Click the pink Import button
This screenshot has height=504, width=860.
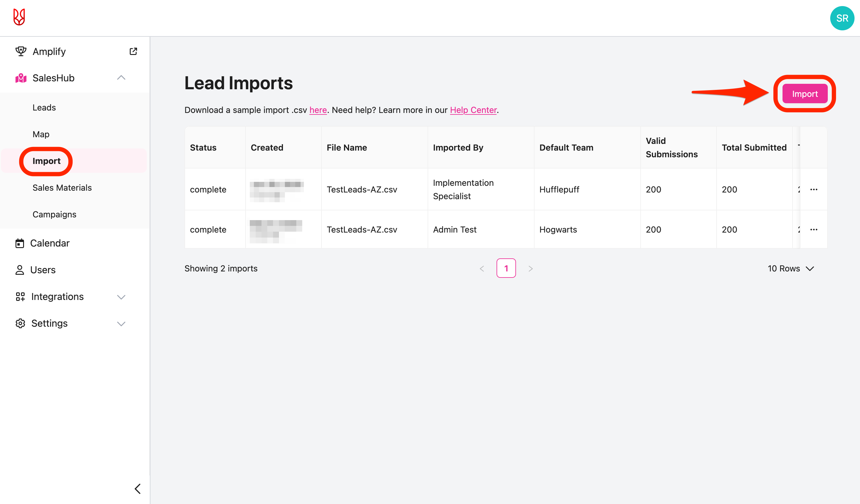coord(804,94)
